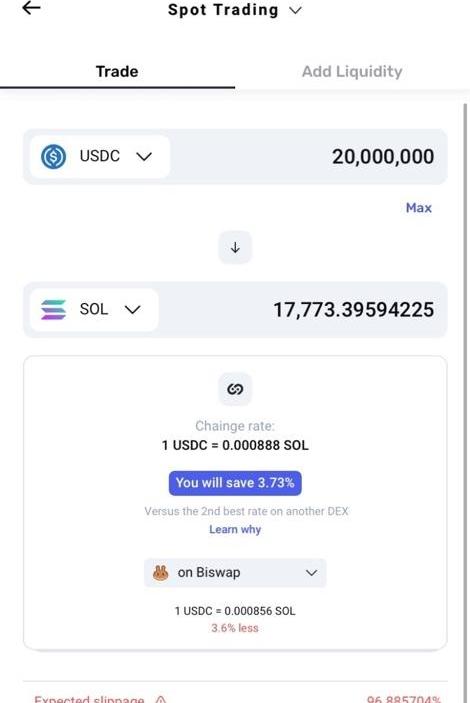Click the Biswap bunny logo

tap(161, 573)
